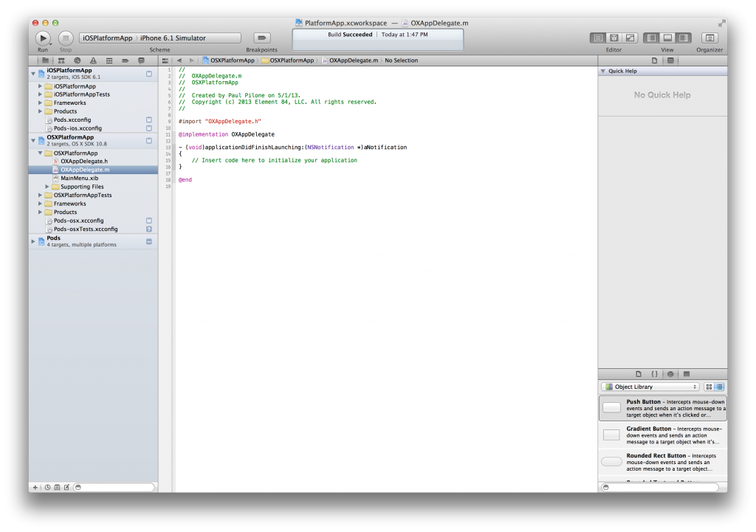This screenshot has height=532, width=756.
Task: Collapse the iOSPlatformApp project
Action: tap(33, 74)
